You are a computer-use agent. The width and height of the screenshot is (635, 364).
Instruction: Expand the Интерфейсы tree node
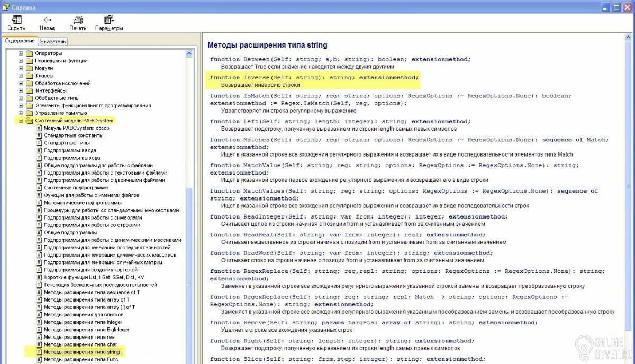(x=21, y=90)
